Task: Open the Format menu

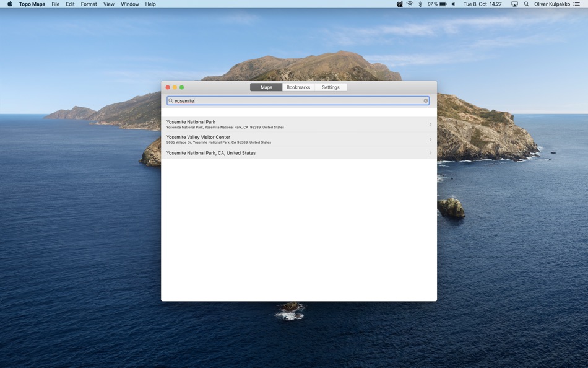Action: tap(89, 4)
